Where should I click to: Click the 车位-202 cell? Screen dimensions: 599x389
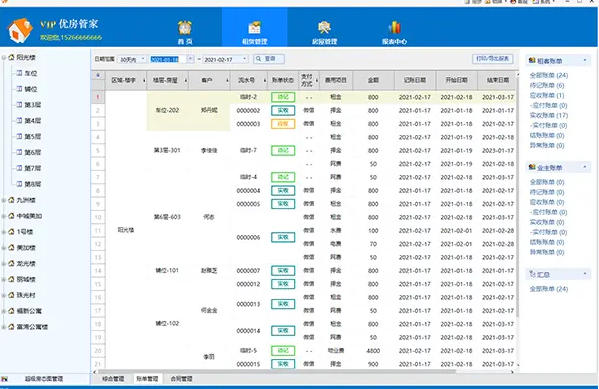coord(167,110)
